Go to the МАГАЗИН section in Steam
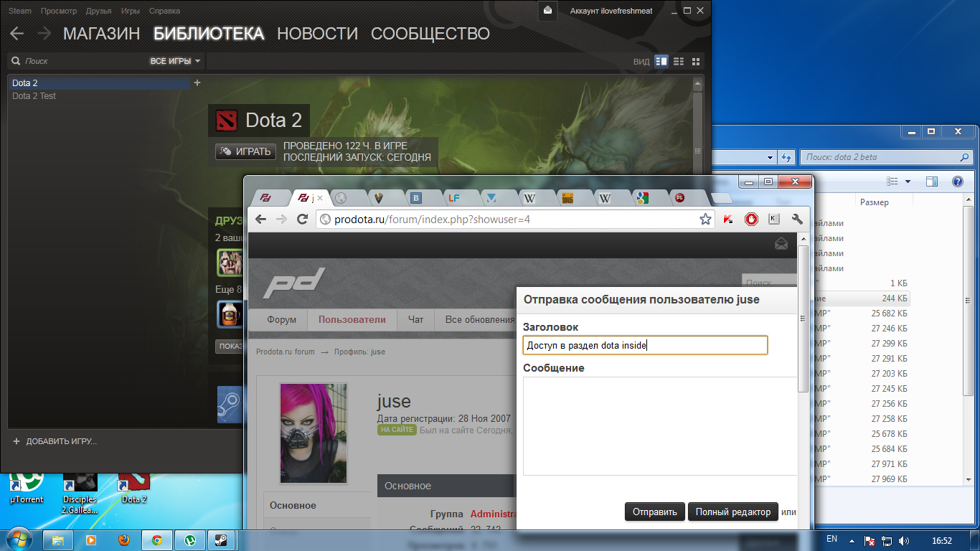 102,34
